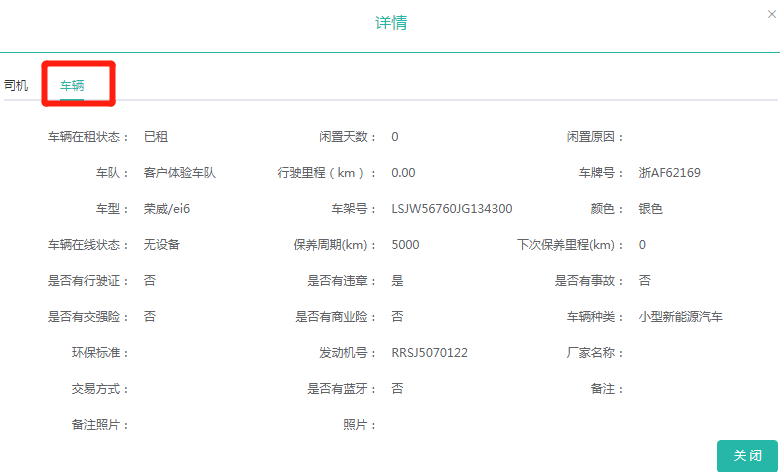Click the mileage value 0.00
Screen dimensions: 780x472
click(403, 173)
